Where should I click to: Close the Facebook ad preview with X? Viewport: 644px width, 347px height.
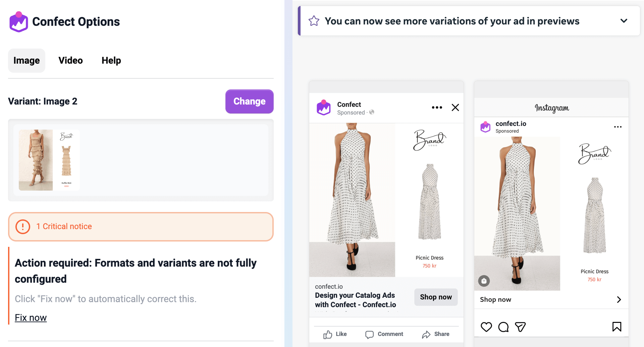tap(455, 108)
